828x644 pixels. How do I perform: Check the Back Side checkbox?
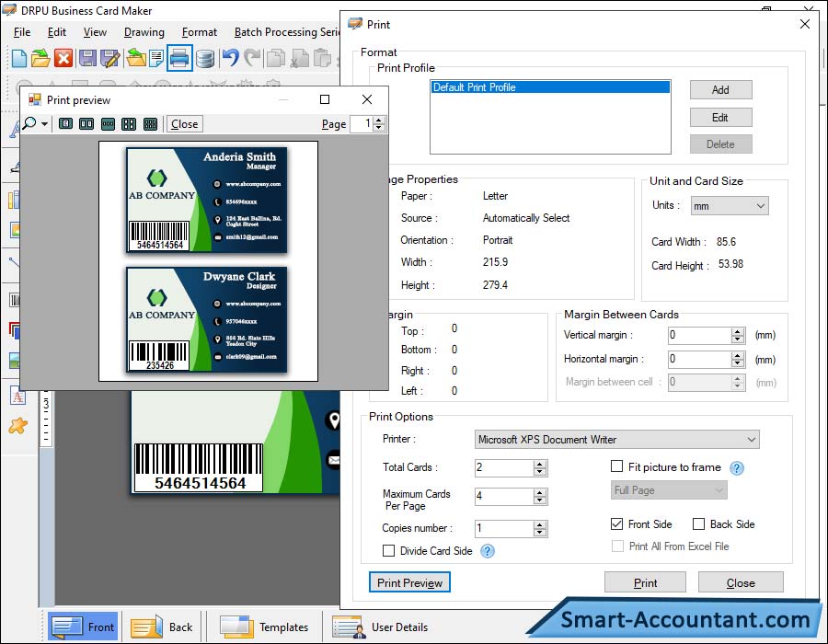[698, 524]
